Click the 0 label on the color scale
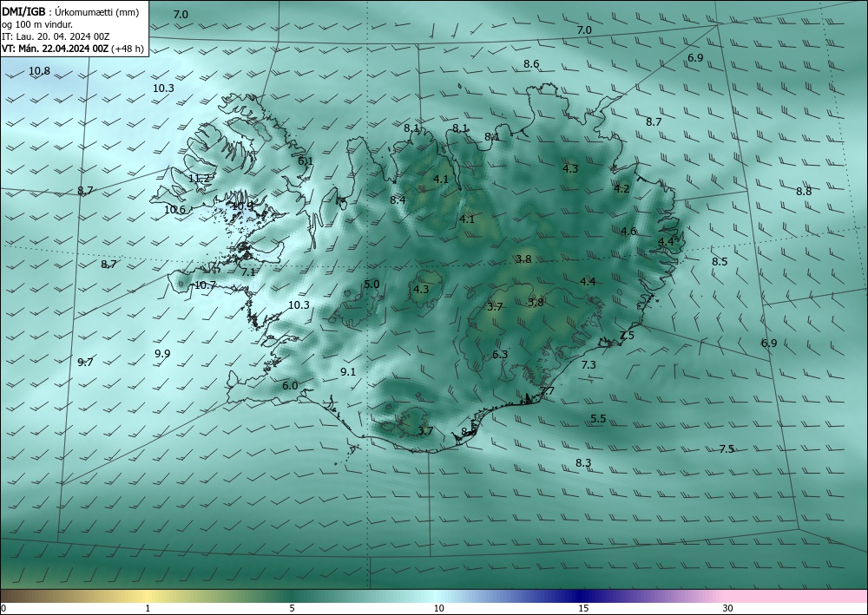The image size is (868, 615). 3,608
